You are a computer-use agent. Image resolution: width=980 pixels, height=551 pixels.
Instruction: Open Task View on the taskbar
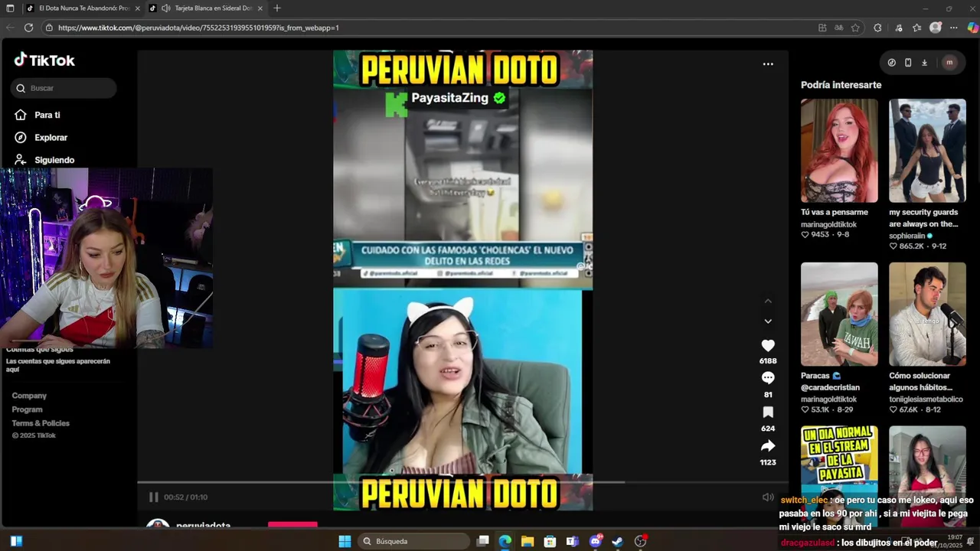coord(483,541)
